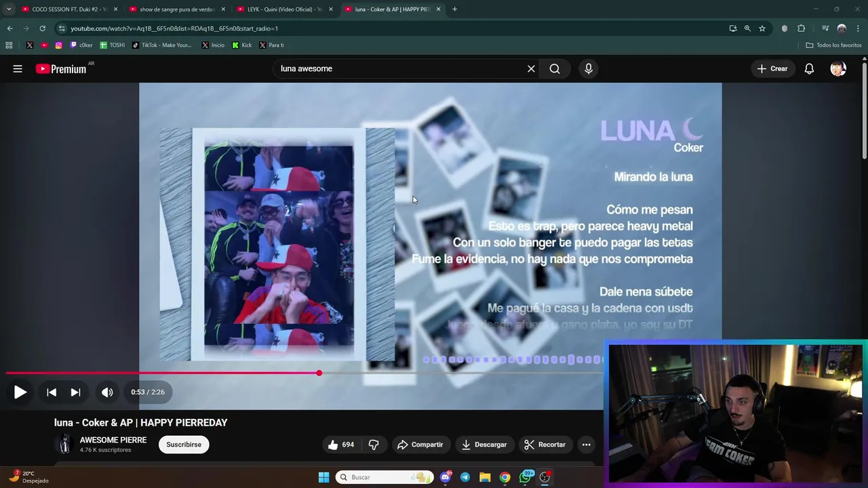The width and height of the screenshot is (868, 488).
Task: Click the Crear button
Action: [x=772, y=68]
